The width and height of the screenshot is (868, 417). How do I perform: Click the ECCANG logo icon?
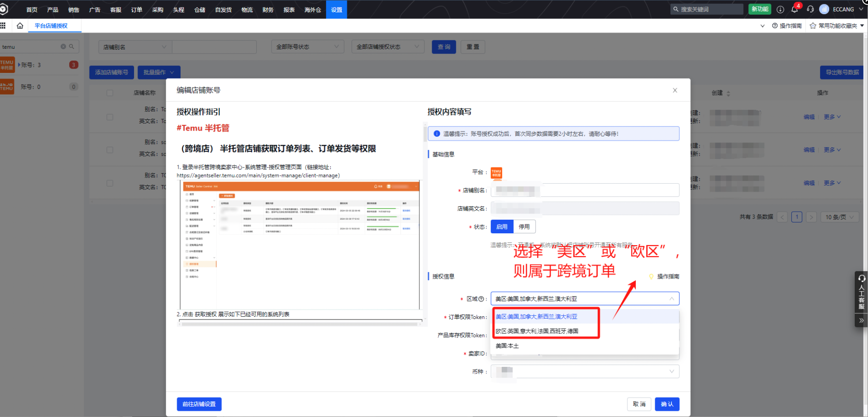4,9
